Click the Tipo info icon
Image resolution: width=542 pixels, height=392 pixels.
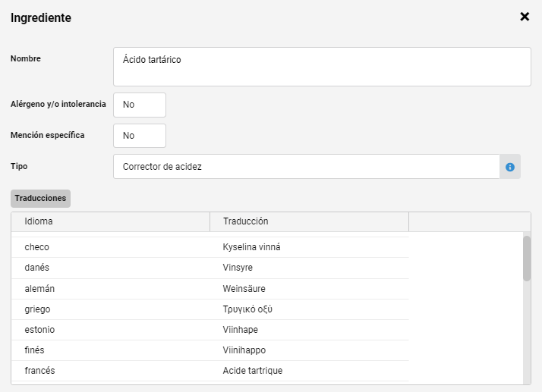click(x=510, y=167)
